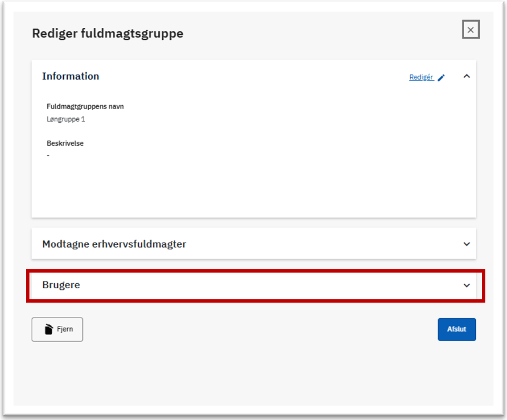Click the Fuldmagtgruppens navn label
Viewport: 507px width, 420px height.
[85, 106]
